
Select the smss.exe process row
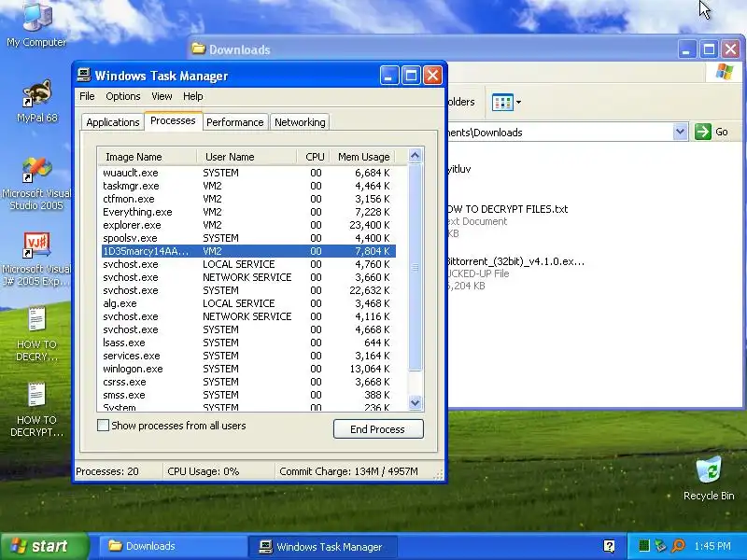248,395
